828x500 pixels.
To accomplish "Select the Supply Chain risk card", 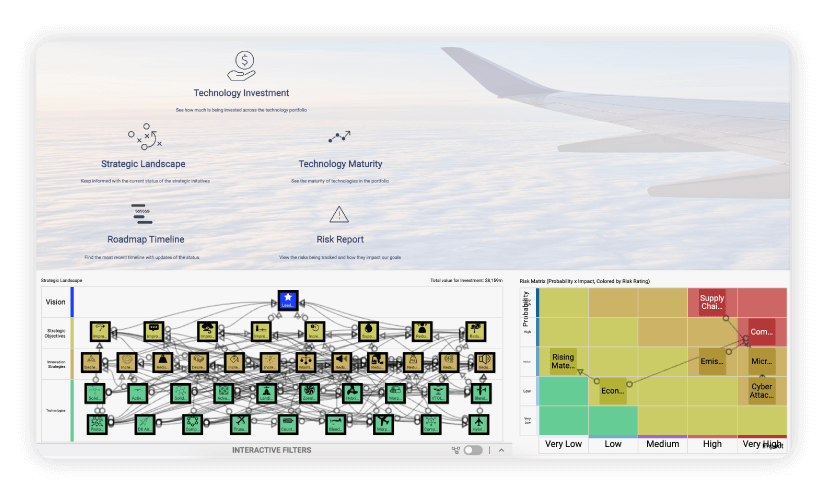I will [x=712, y=303].
